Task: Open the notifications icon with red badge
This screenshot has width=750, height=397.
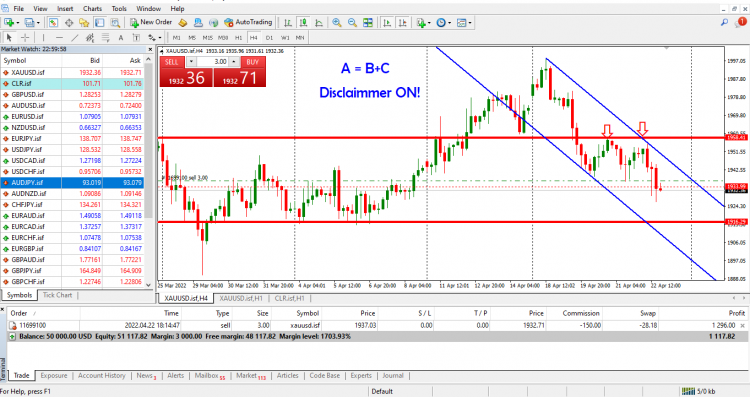Action: (x=740, y=22)
